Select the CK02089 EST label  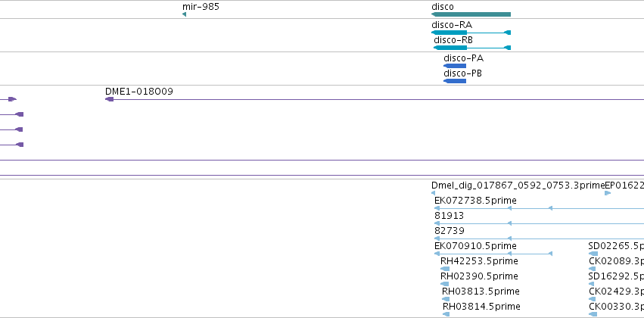click(x=617, y=261)
